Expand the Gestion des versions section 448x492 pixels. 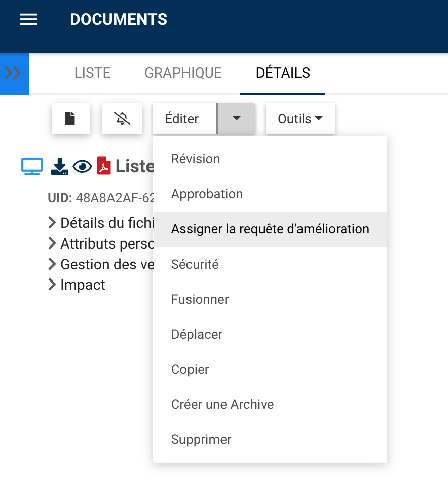pos(101,264)
